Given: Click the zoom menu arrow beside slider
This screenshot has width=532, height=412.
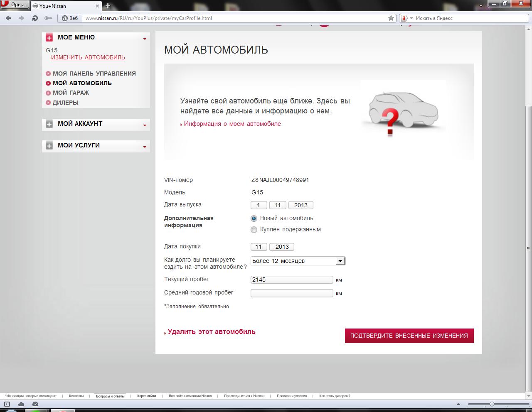Looking at the screenshot, I should (x=459, y=404).
